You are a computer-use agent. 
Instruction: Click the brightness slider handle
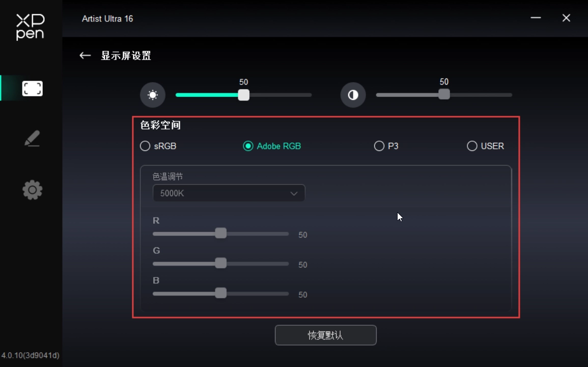coord(244,95)
